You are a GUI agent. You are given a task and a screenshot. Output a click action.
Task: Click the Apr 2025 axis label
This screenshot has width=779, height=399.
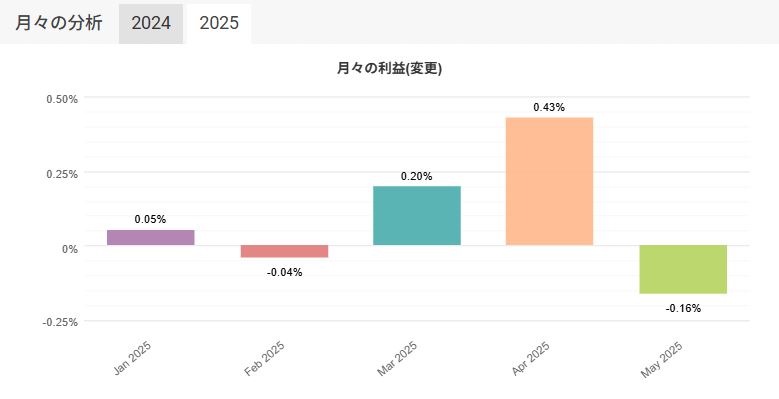tap(530, 358)
